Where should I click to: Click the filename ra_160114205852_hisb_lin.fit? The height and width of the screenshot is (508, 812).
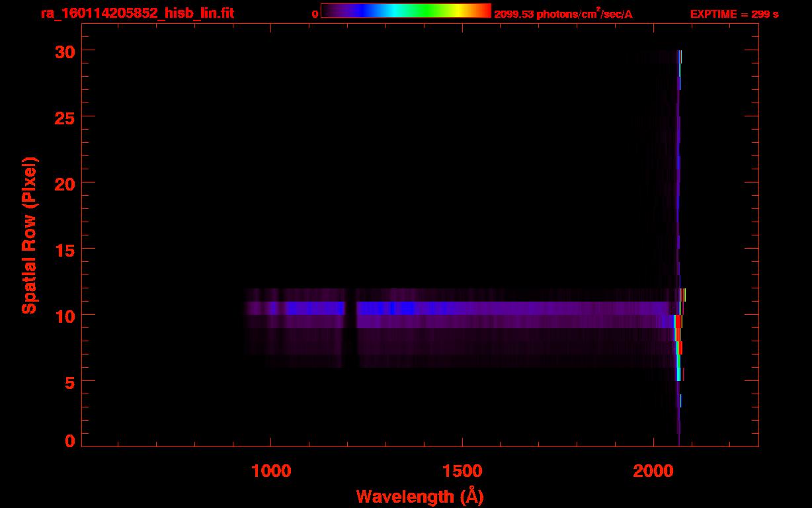[138, 13]
